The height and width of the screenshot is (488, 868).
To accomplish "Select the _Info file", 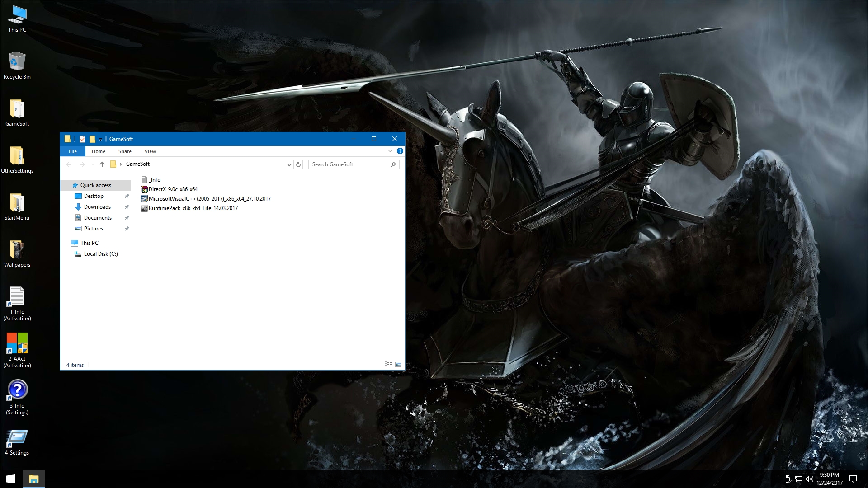I will [151, 180].
